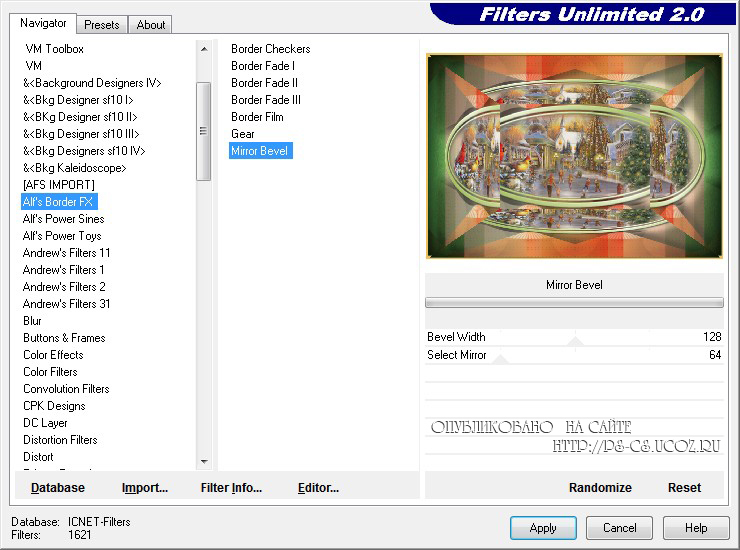
Task: Open the Database option
Action: coord(58,488)
